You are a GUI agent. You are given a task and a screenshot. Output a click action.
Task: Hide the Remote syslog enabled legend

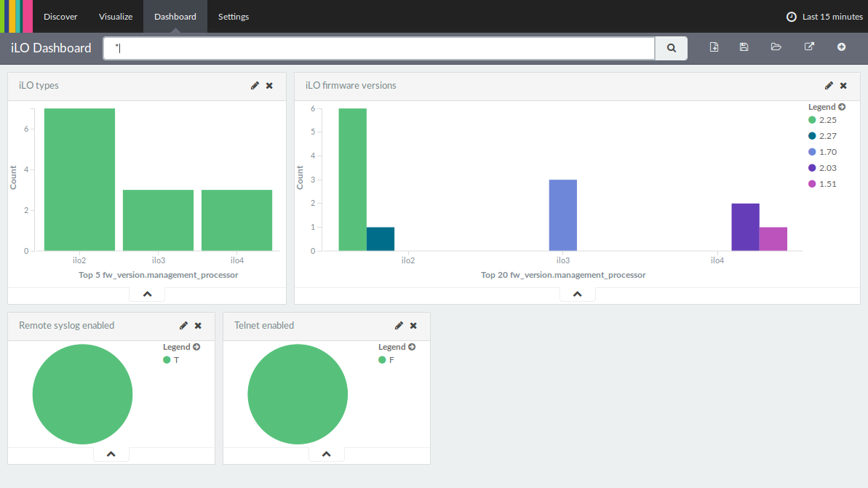(x=196, y=347)
